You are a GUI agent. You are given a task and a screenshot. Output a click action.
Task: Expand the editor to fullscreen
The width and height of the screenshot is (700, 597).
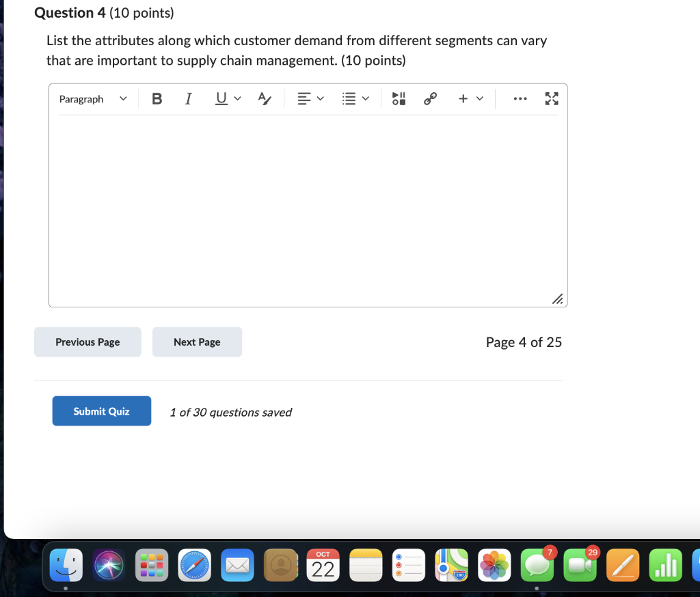[x=552, y=98]
